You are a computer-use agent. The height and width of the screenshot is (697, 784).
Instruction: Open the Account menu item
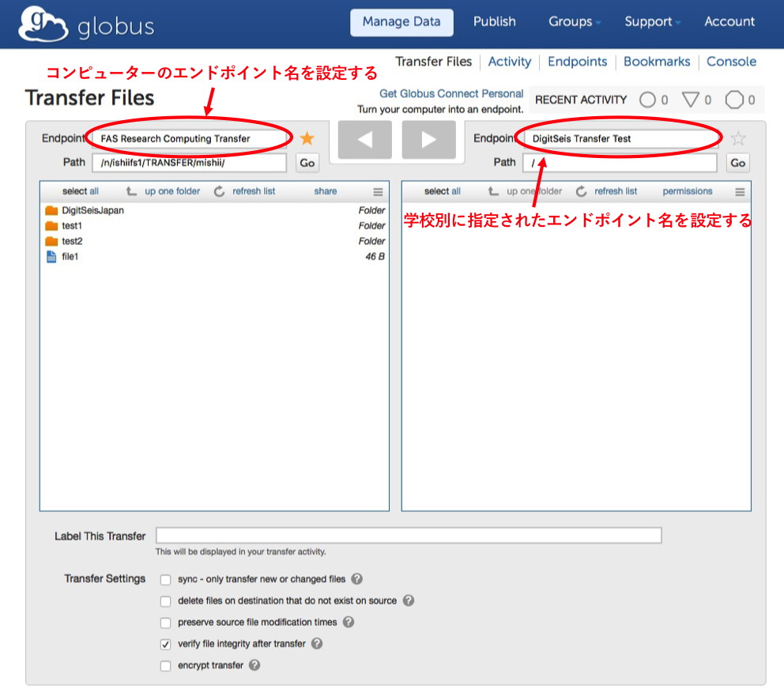coord(729,21)
